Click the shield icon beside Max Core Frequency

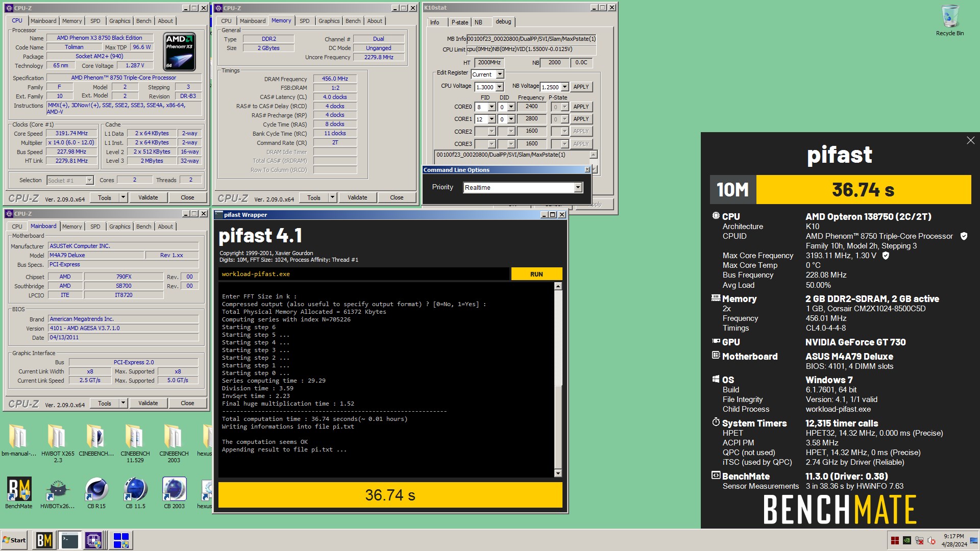pos(886,256)
